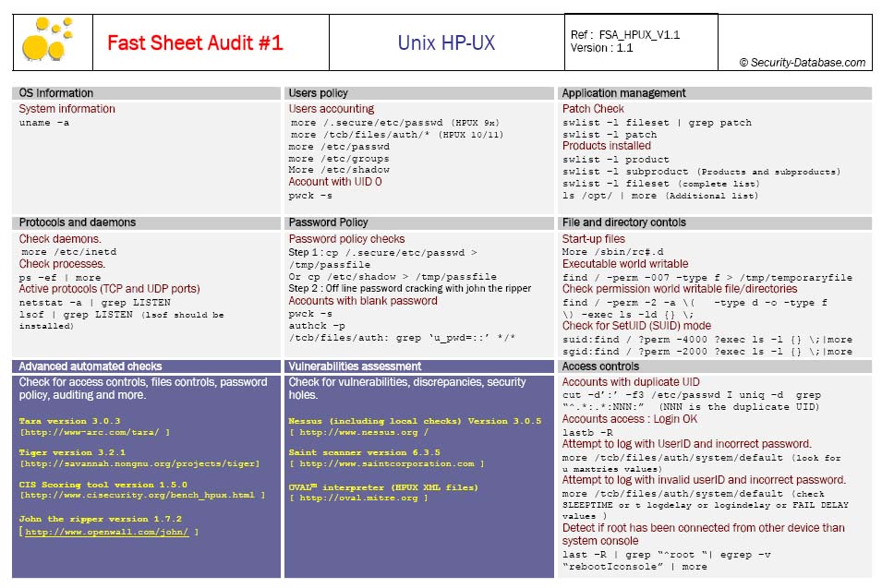Screen dimensions: 882x588
Task: Open the openwall.com/john link
Action: pyautogui.click(x=107, y=532)
